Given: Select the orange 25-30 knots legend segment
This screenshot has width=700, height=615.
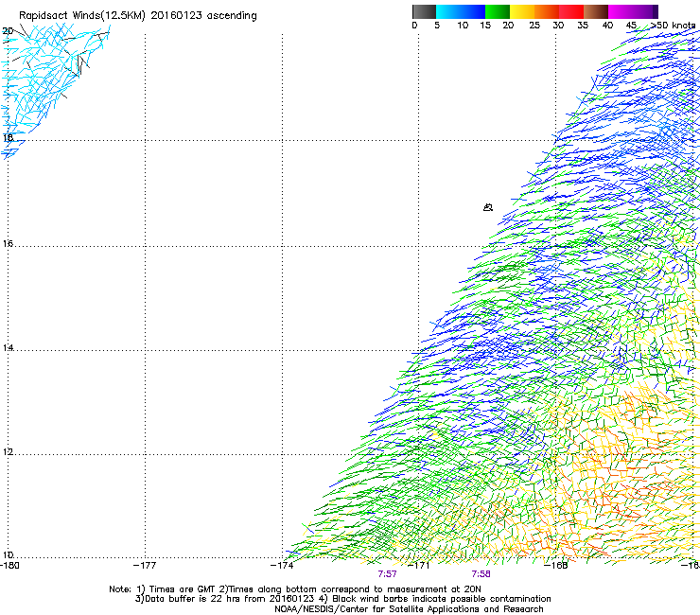Looking at the screenshot, I should [x=547, y=11].
